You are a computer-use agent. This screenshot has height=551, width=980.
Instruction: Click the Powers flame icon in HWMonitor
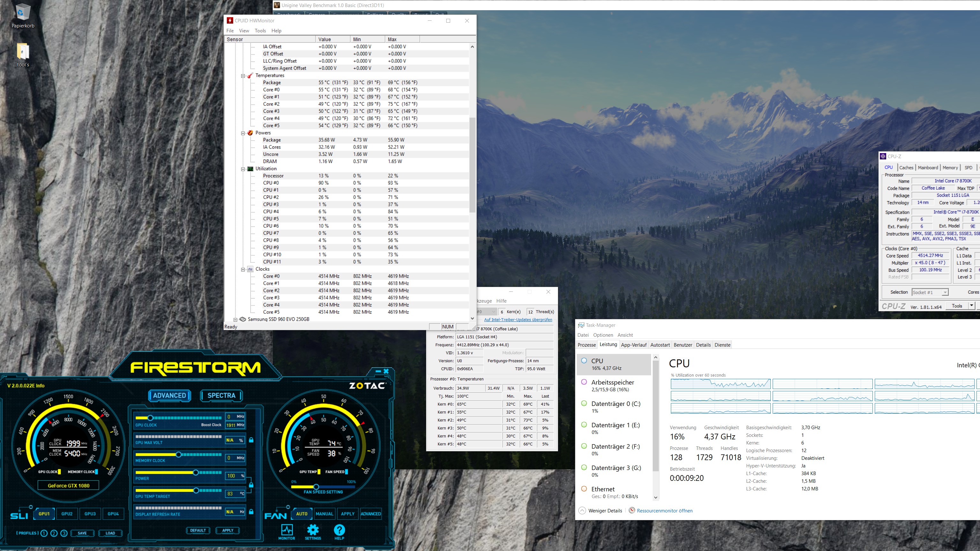tap(250, 133)
